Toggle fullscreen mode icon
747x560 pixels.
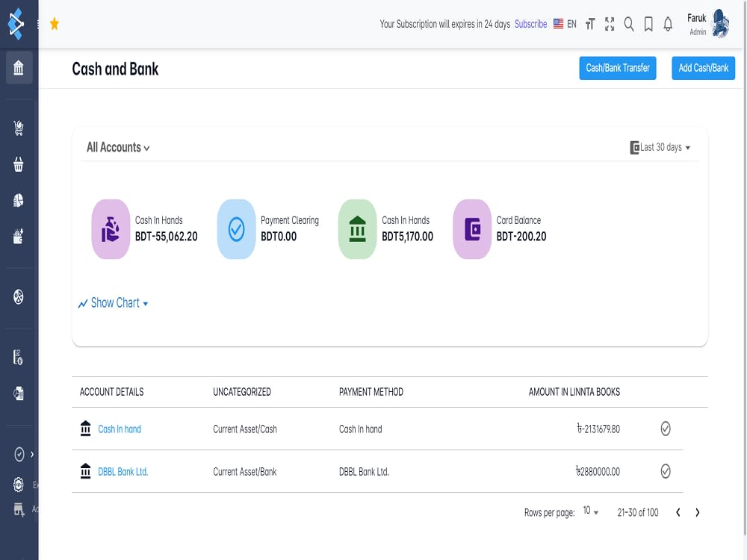coord(610,24)
